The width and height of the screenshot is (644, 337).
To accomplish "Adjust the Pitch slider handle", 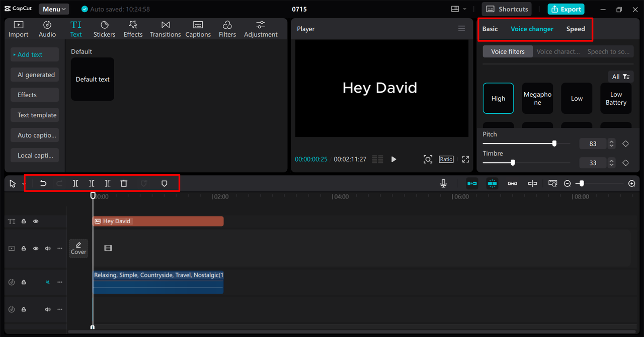I will [554, 144].
